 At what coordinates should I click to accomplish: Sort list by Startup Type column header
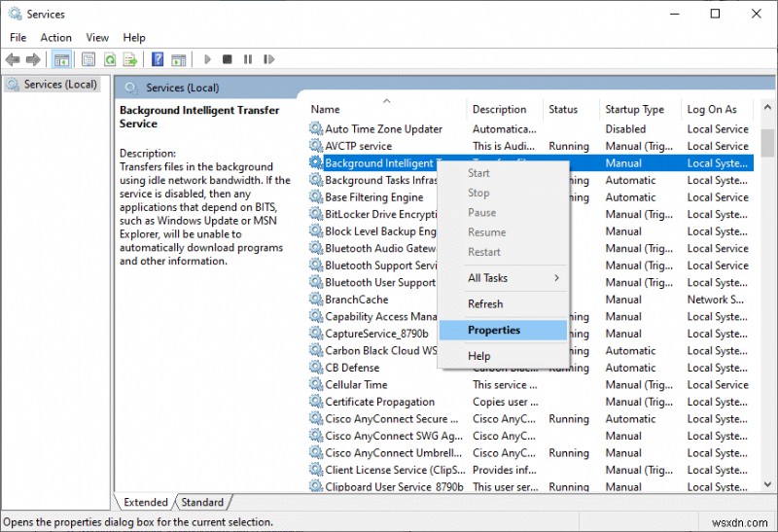[x=640, y=109]
